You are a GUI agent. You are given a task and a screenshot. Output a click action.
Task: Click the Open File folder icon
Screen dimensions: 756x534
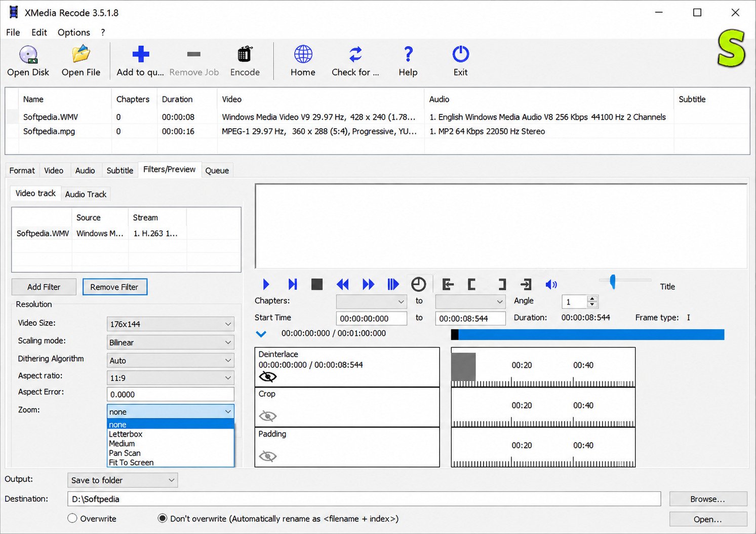click(x=81, y=55)
